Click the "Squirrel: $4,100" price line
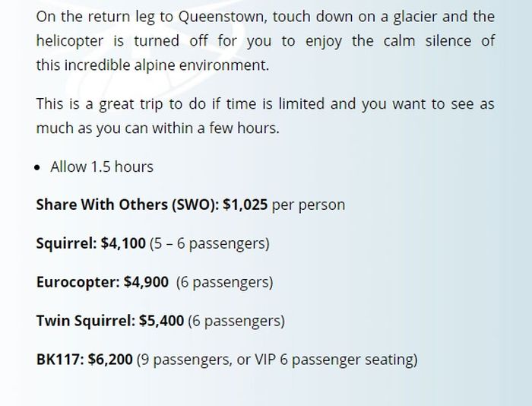The width and height of the screenshot is (532, 406). [90, 243]
